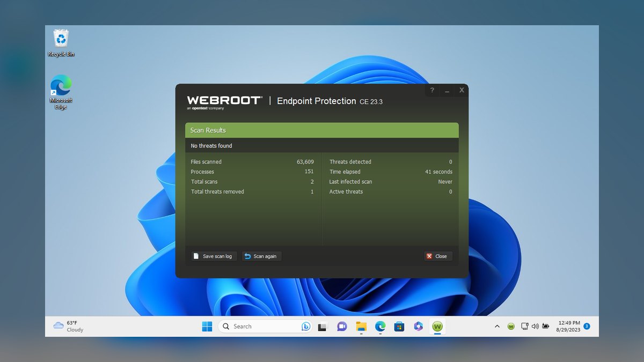Image resolution: width=644 pixels, height=362 pixels.
Task: Close the scan results with the Close button
Action: coord(438,256)
